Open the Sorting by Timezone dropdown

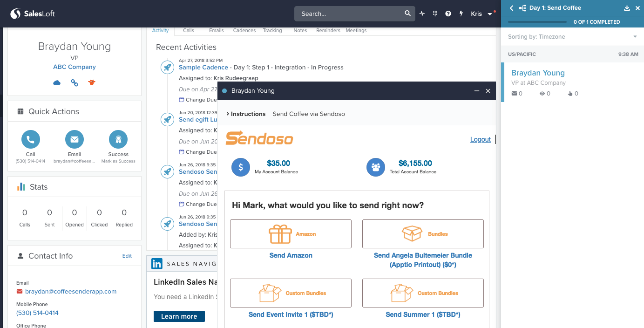click(572, 37)
